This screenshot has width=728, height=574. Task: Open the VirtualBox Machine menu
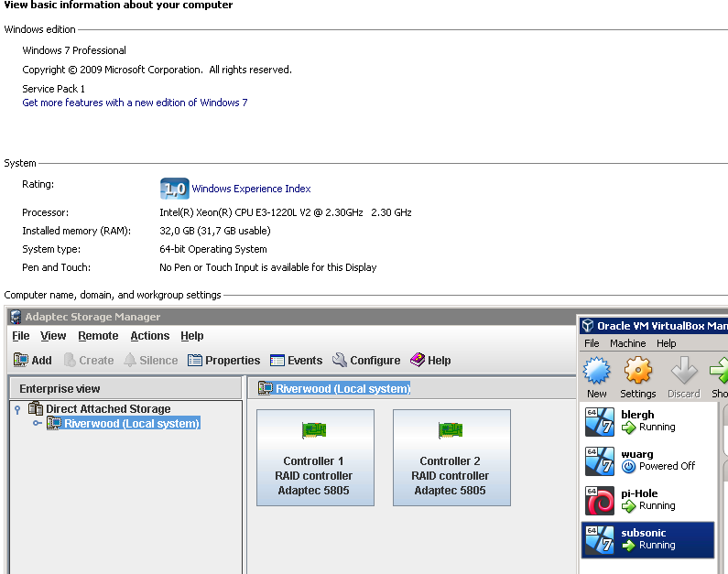coord(627,343)
